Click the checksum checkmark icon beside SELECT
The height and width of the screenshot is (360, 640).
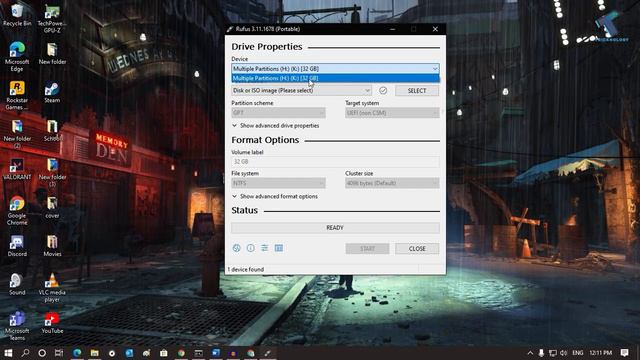coord(383,90)
